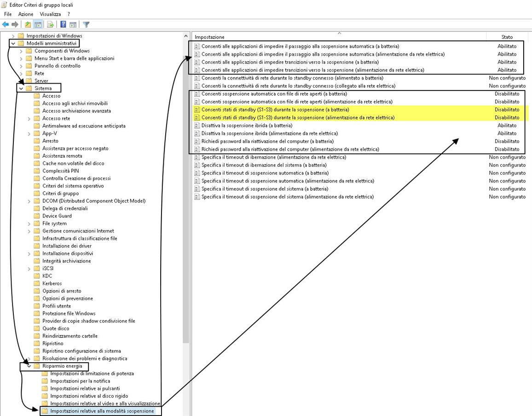This screenshot has height=416, width=532.
Task: Click the Export list toolbar icon
Action: [51, 24]
